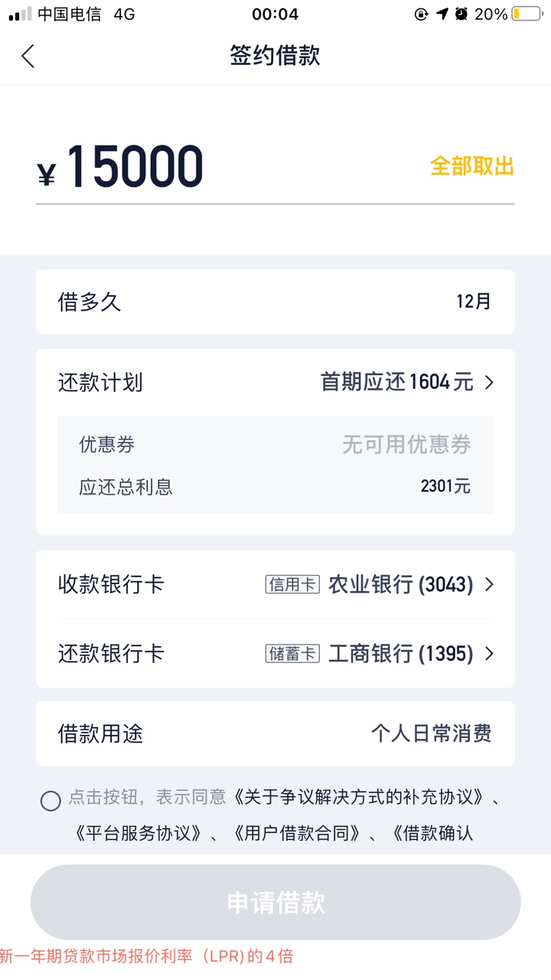
Task: Open the 借款用途 purpose row
Action: click(275, 733)
